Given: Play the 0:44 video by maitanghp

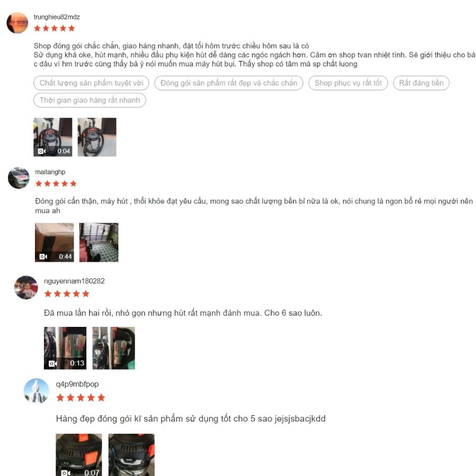Looking at the screenshot, I should point(54,243).
